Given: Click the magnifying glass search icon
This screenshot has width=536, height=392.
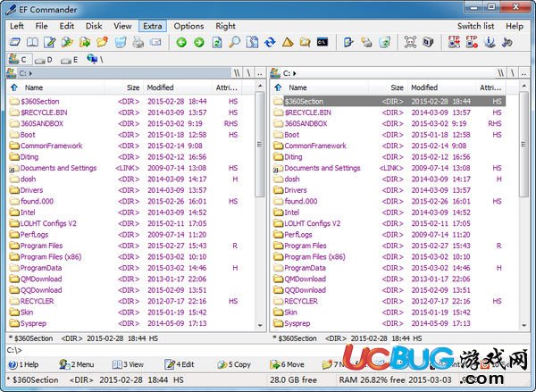Looking at the screenshot, I should [234, 42].
